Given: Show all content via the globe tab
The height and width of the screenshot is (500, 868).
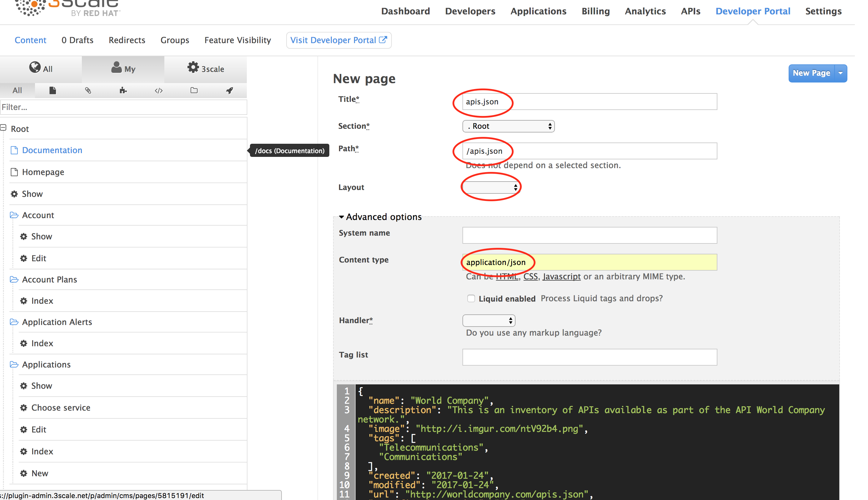Looking at the screenshot, I should coord(41,69).
